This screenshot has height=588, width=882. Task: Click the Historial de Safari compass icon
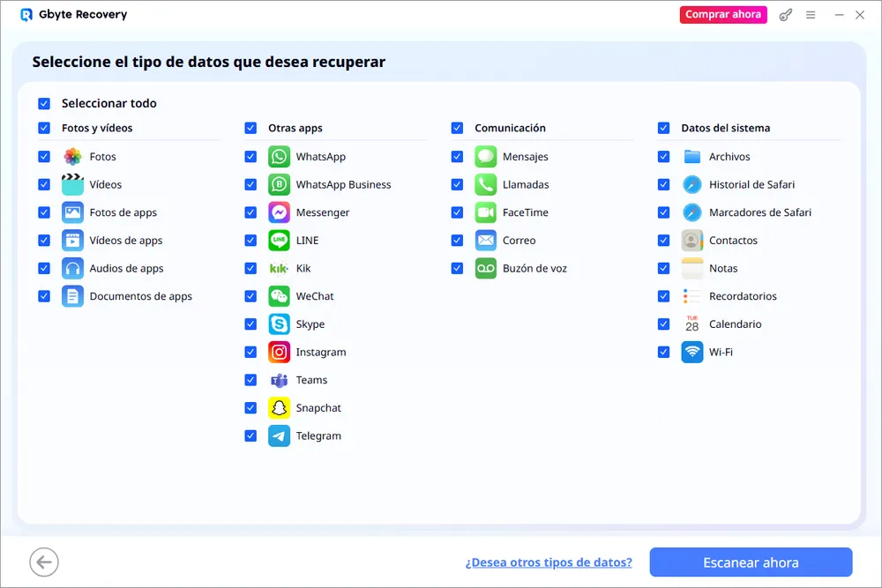click(x=691, y=184)
